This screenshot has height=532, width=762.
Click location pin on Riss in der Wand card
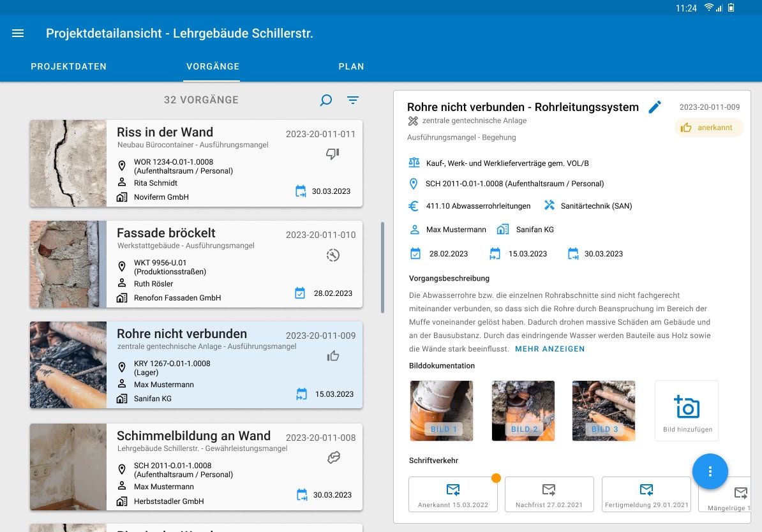pos(122,166)
